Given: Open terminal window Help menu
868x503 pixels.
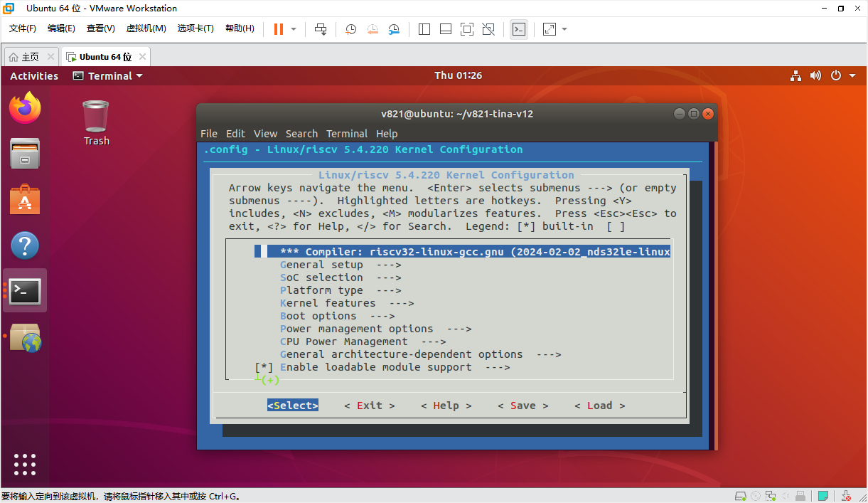Looking at the screenshot, I should 387,134.
